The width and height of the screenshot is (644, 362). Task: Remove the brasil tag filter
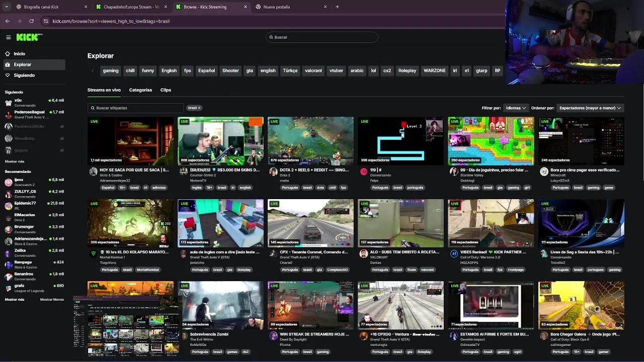pyautogui.click(x=199, y=108)
